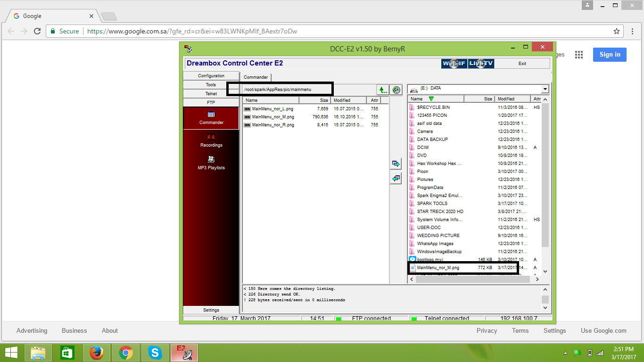
Task: Open the Commander sidebar item
Action: [x=211, y=118]
